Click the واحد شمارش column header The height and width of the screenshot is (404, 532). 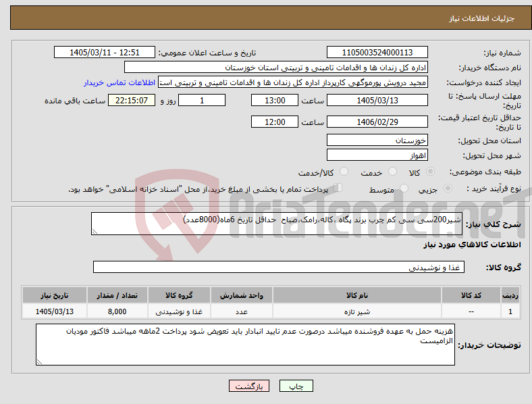[242, 295]
